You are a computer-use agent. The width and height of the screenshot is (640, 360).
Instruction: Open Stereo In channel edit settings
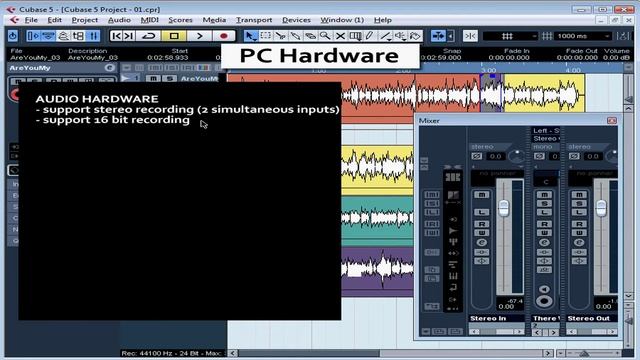click(x=482, y=242)
